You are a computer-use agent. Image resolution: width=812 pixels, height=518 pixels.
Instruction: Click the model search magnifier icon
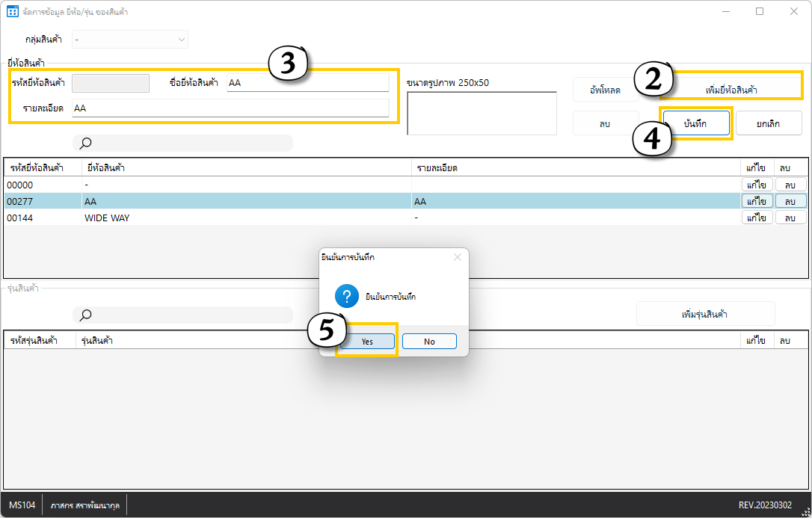(x=86, y=315)
